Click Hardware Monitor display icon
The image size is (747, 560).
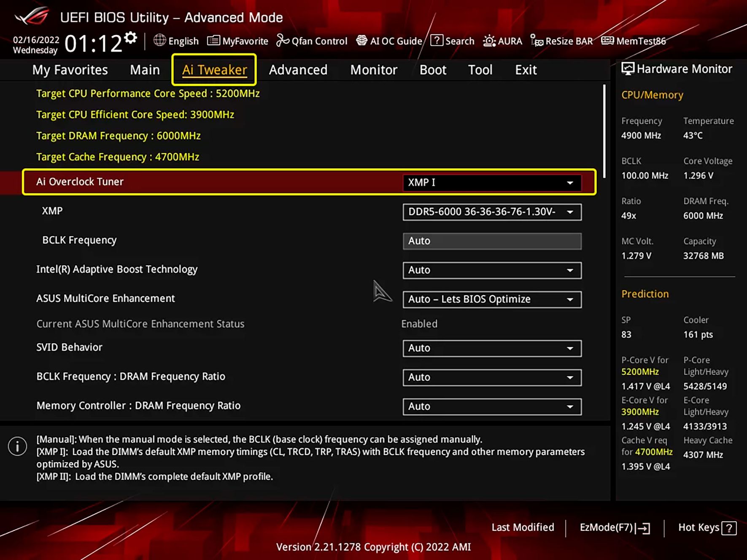coord(628,69)
